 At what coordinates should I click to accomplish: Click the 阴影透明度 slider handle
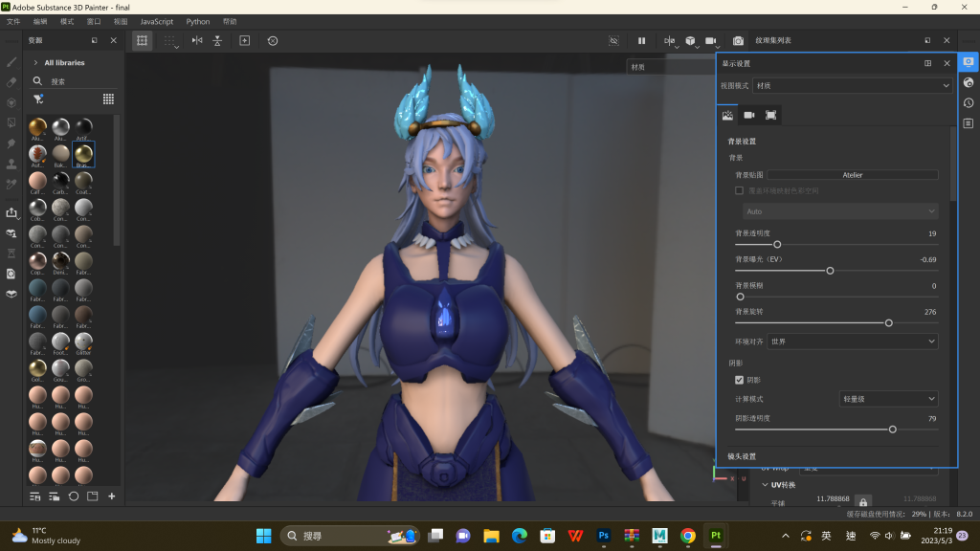coord(893,430)
